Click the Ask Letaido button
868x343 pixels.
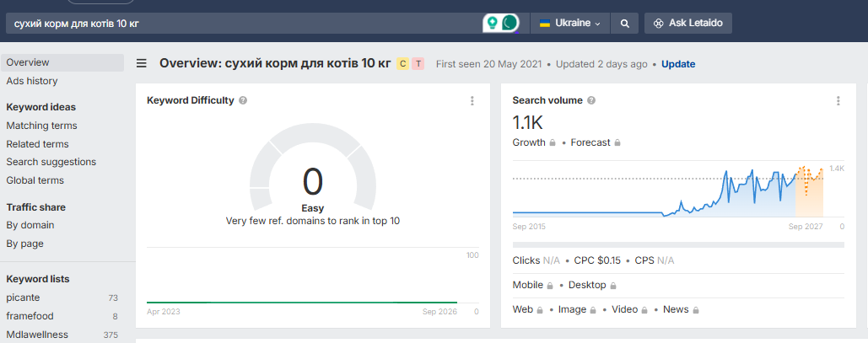688,24
